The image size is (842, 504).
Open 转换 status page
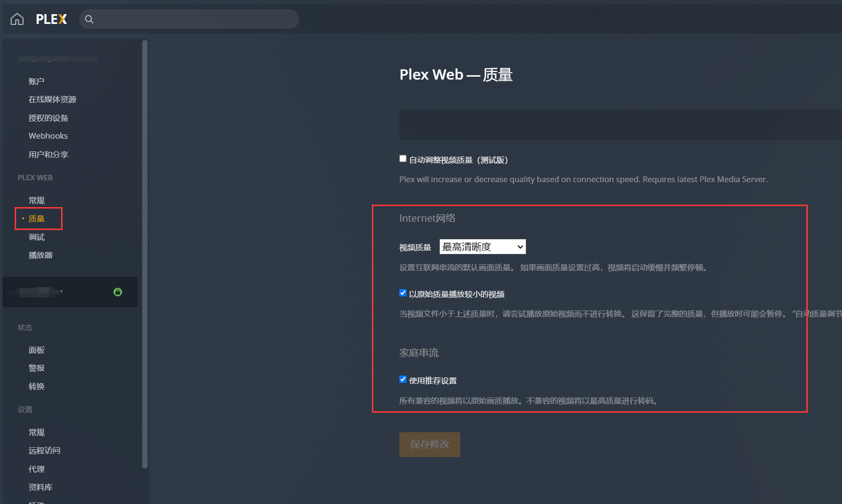point(36,386)
